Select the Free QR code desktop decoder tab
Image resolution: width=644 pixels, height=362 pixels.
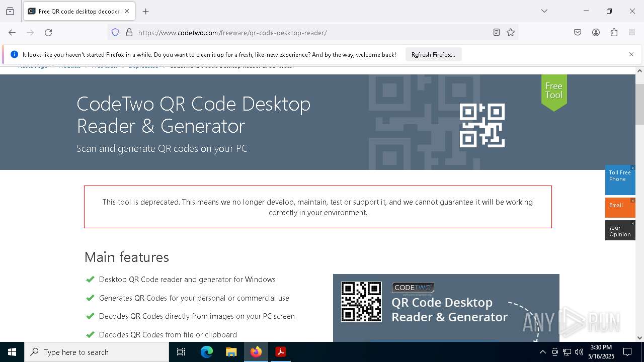[x=79, y=11]
